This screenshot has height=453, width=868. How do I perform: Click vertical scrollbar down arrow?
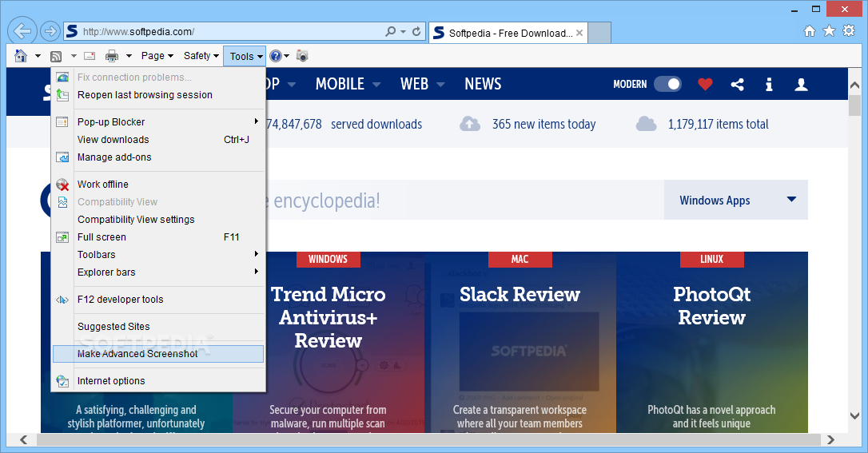coord(854,416)
